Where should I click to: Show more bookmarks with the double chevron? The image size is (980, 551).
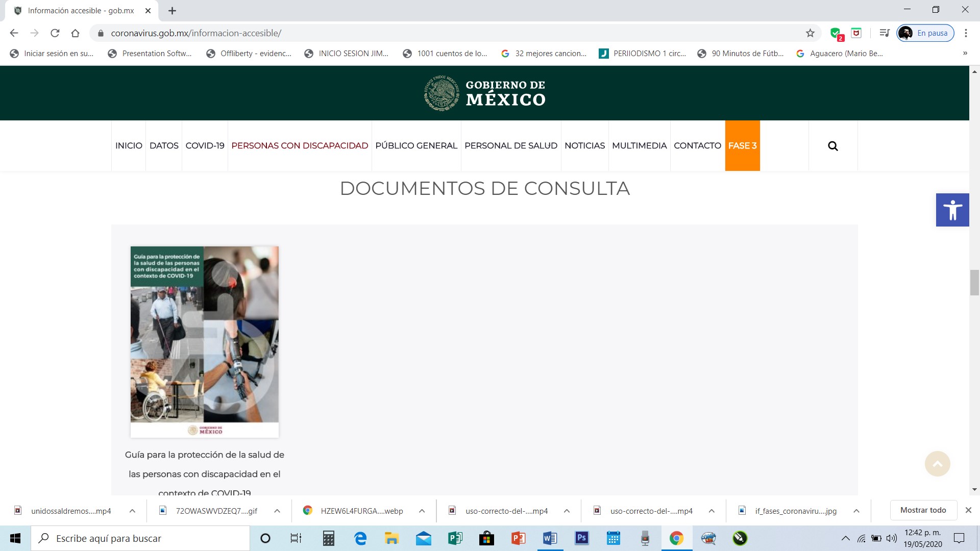click(x=965, y=54)
